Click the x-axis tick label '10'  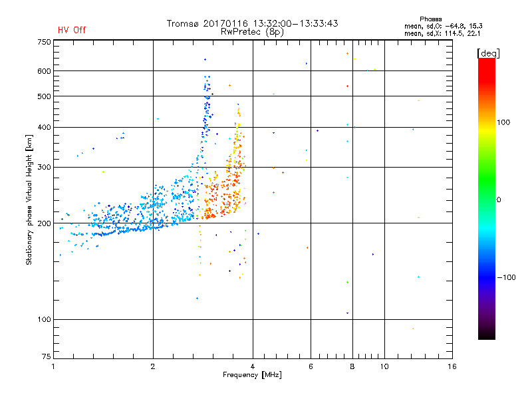[x=384, y=366]
